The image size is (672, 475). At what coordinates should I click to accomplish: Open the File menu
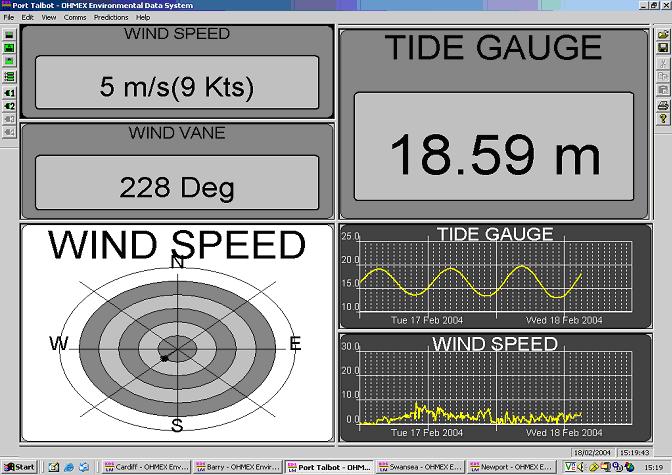tap(9, 17)
